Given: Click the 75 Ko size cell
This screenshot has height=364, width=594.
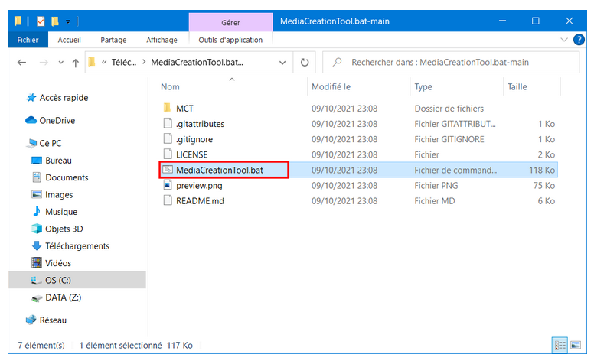Looking at the screenshot, I should coord(544,185).
